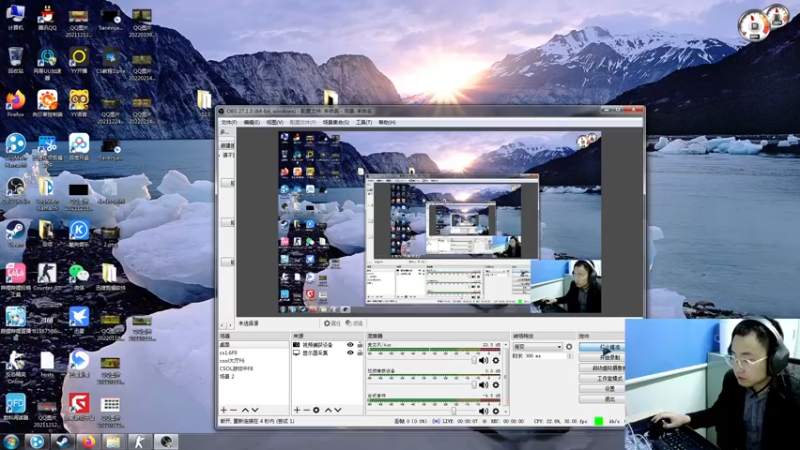Open the scene transition type dropdown
Screen dimensions: 800x450
click(x=537, y=346)
